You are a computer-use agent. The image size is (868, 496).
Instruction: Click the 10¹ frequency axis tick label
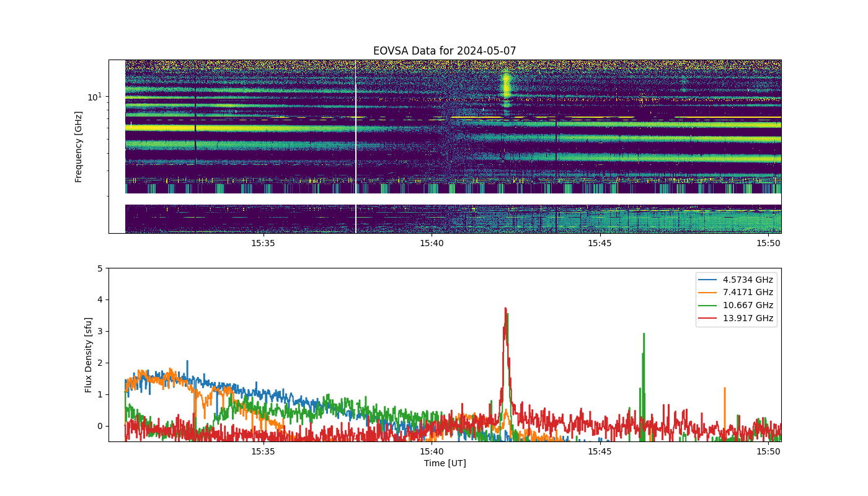click(94, 97)
